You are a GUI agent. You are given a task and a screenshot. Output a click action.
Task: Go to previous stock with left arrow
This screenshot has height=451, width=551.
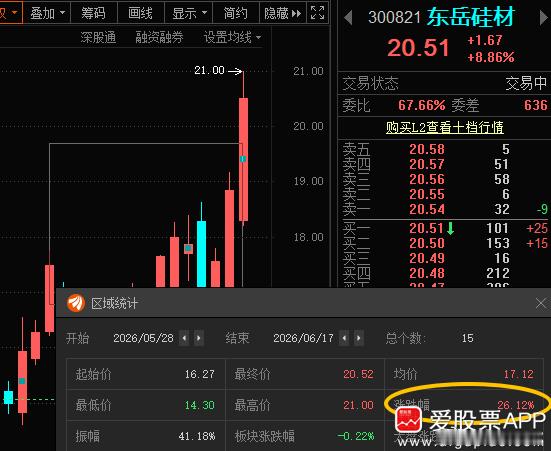coord(348,17)
